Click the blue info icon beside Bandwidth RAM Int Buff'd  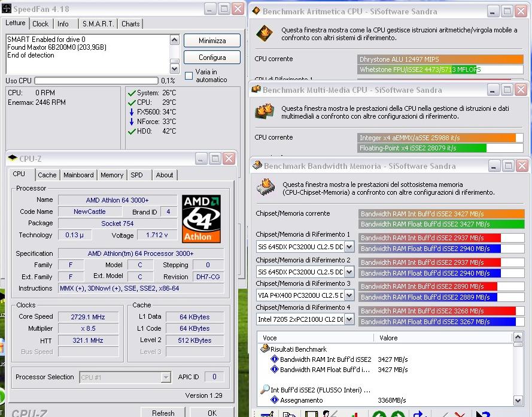point(275,359)
